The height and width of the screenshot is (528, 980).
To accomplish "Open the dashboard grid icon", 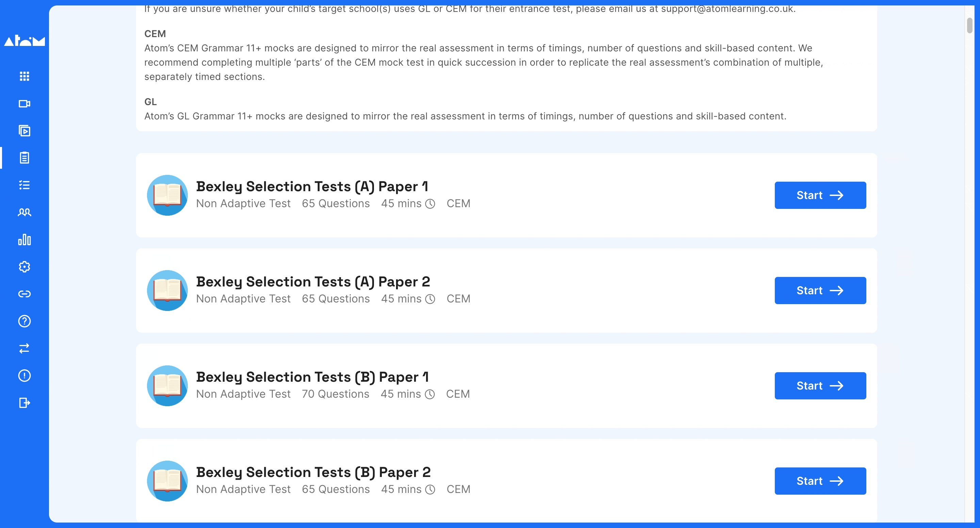I will coord(24,77).
